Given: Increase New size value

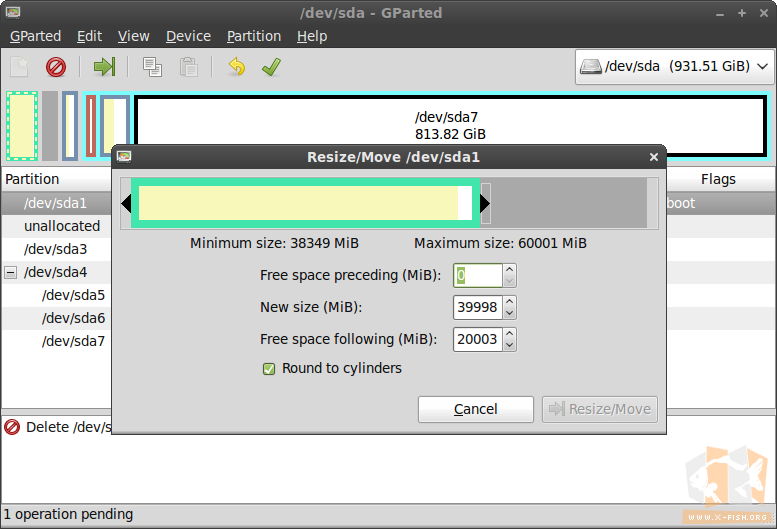Looking at the screenshot, I should point(509,302).
